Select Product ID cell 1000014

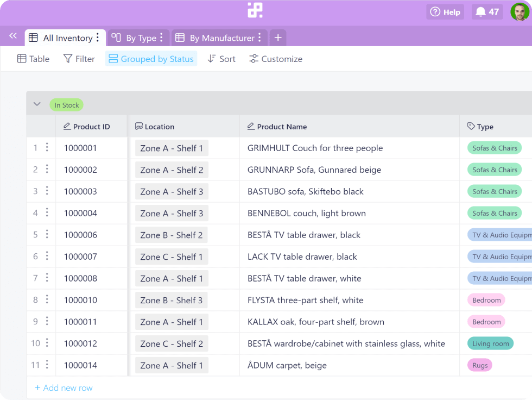click(x=91, y=365)
